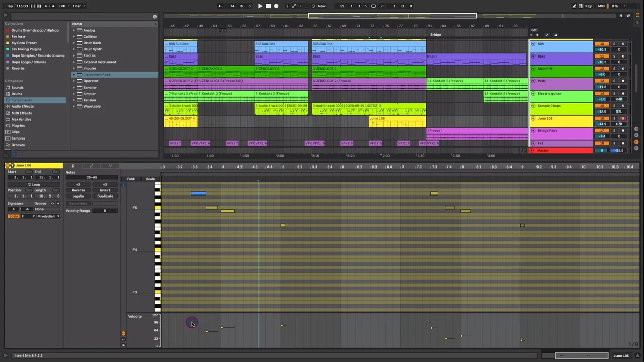Image resolution: width=644 pixels, height=362 pixels.
Task: Deactivate the Bass track via its number
Action: click(x=602, y=57)
